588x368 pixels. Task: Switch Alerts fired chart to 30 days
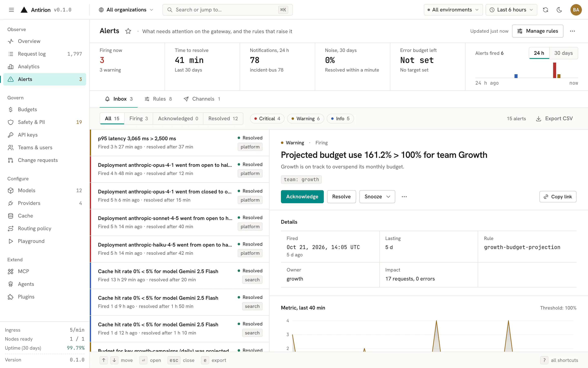[x=563, y=53]
